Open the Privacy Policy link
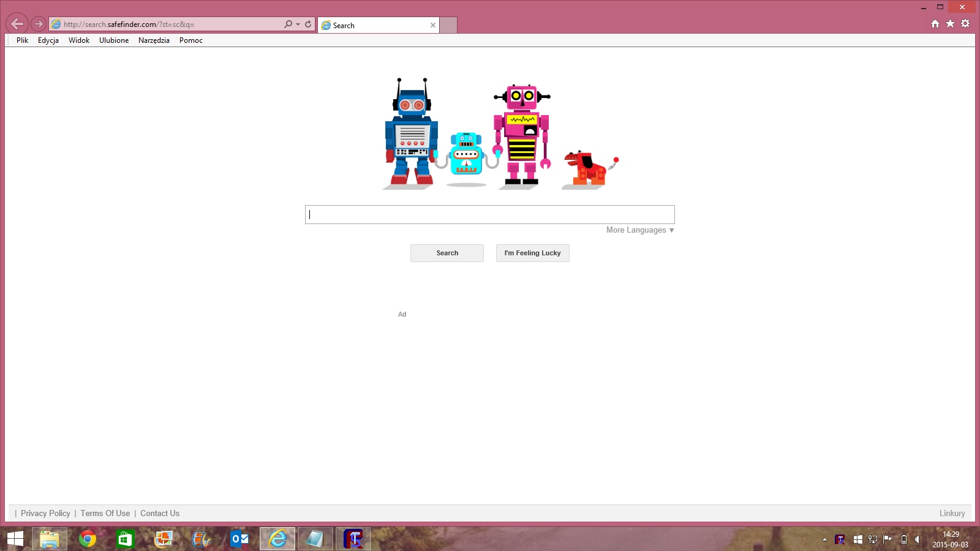980x551 pixels. [45, 514]
